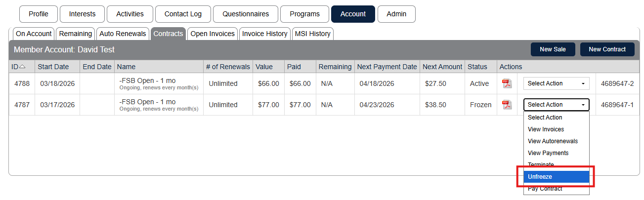Image resolution: width=644 pixels, height=200 pixels.
Task: Choose Terminate from the action list
Action: [x=541, y=165]
